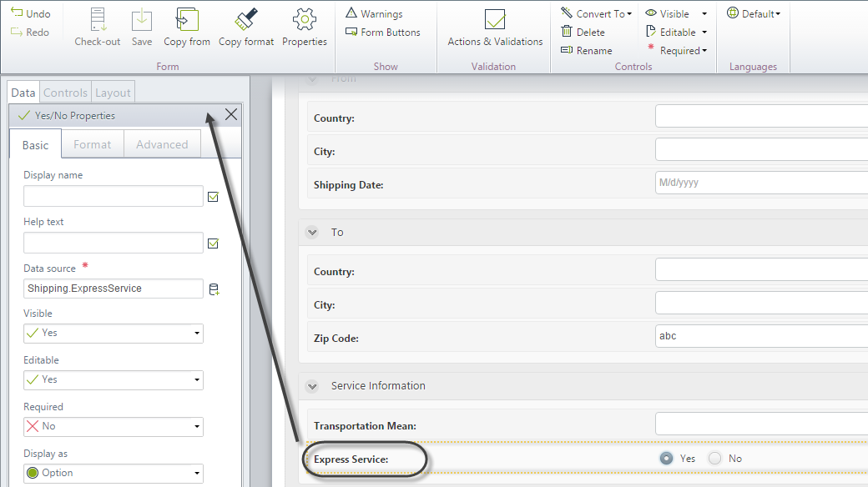Select the Transportation Mean label
The width and height of the screenshot is (868, 487).
(x=365, y=425)
